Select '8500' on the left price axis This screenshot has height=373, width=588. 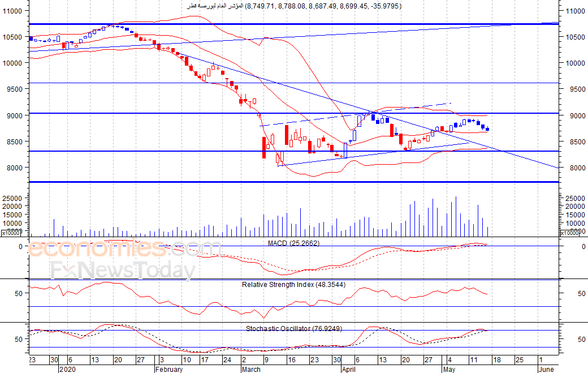click(14, 142)
